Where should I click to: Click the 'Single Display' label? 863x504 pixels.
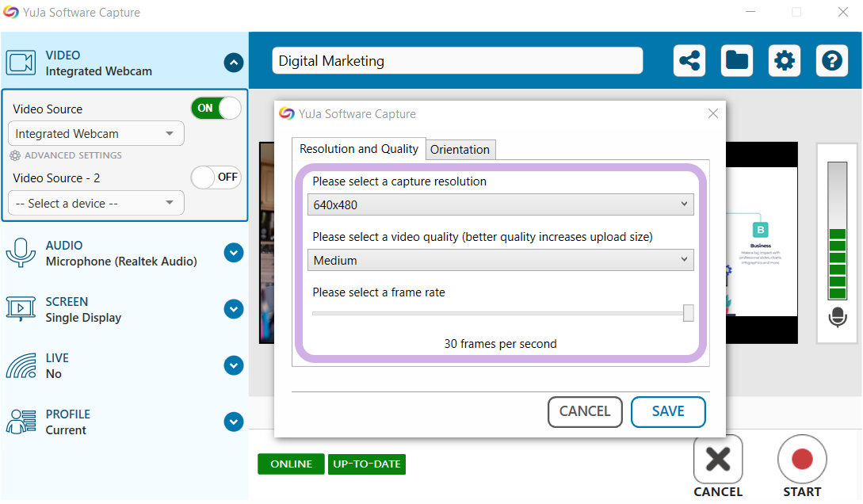click(83, 318)
